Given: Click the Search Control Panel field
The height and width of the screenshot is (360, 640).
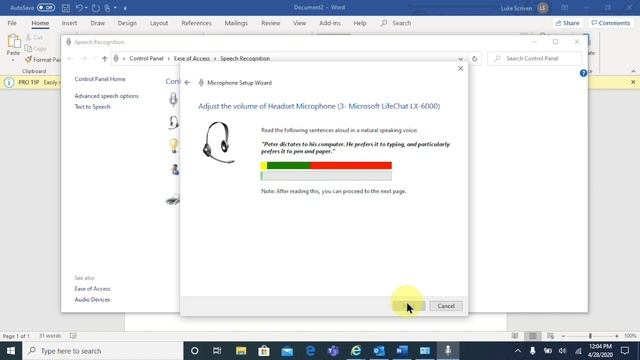Looking at the screenshot, I should [535, 59].
